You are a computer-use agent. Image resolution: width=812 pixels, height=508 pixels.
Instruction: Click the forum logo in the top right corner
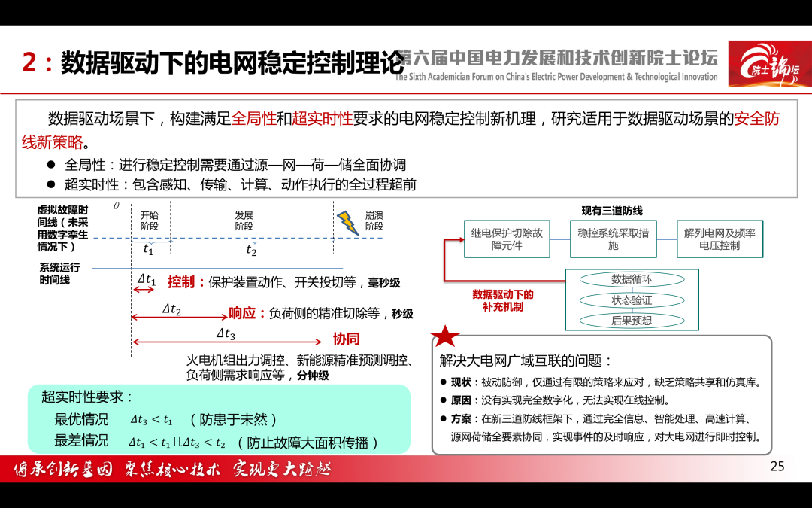[x=770, y=64]
